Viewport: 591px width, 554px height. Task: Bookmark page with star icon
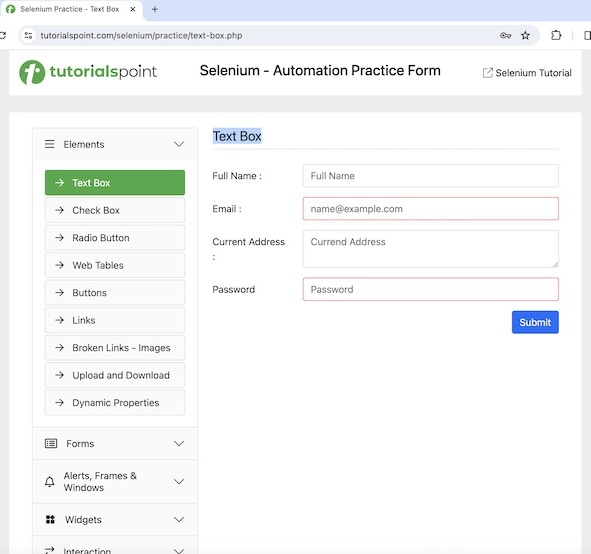pyautogui.click(x=525, y=35)
